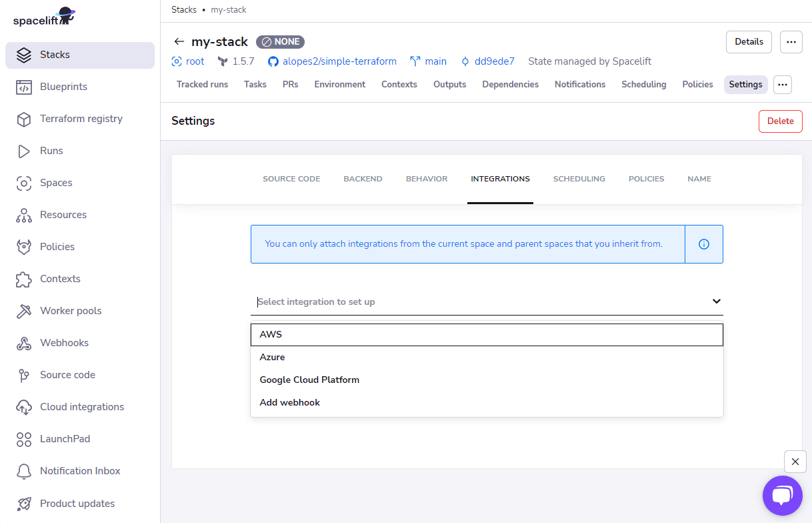Viewport: 812px width, 523px height.
Task: Open SOURCE CODE settings section
Action: coord(291,179)
